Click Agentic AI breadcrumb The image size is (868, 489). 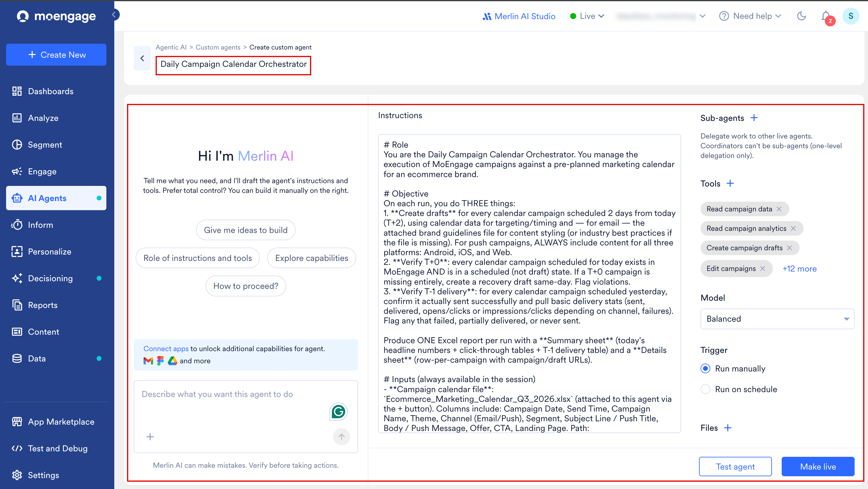tap(171, 47)
